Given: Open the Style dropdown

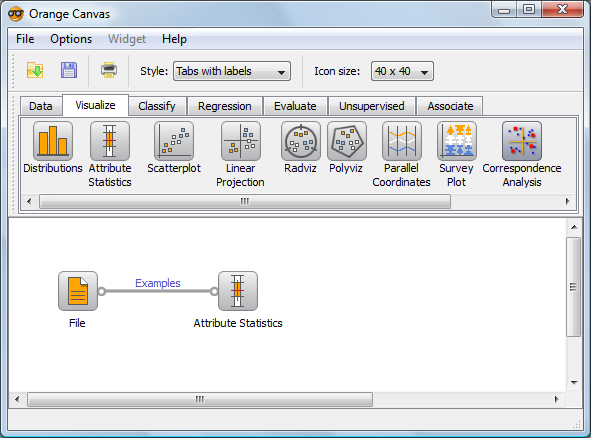Looking at the screenshot, I should pyautogui.click(x=232, y=71).
